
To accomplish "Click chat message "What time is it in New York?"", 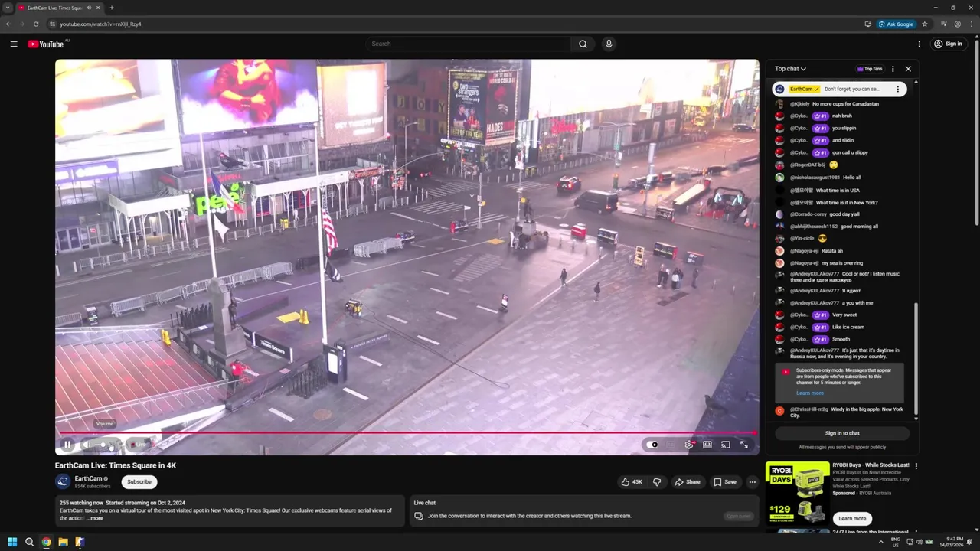I will 847,203.
